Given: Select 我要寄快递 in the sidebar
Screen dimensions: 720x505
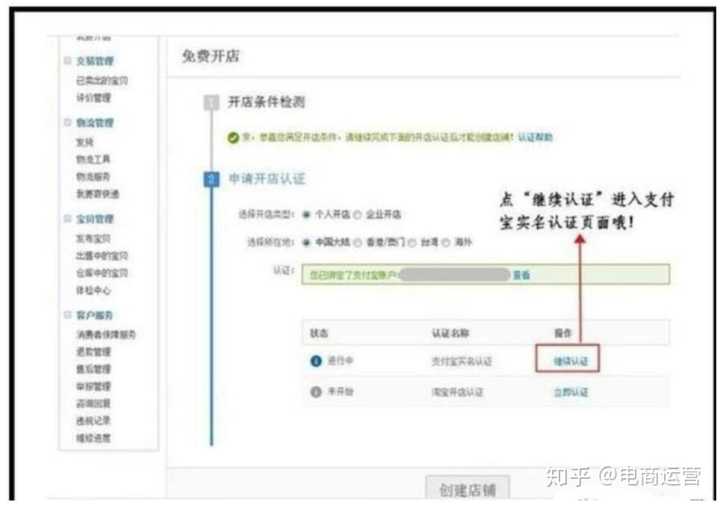Looking at the screenshot, I should [98, 194].
